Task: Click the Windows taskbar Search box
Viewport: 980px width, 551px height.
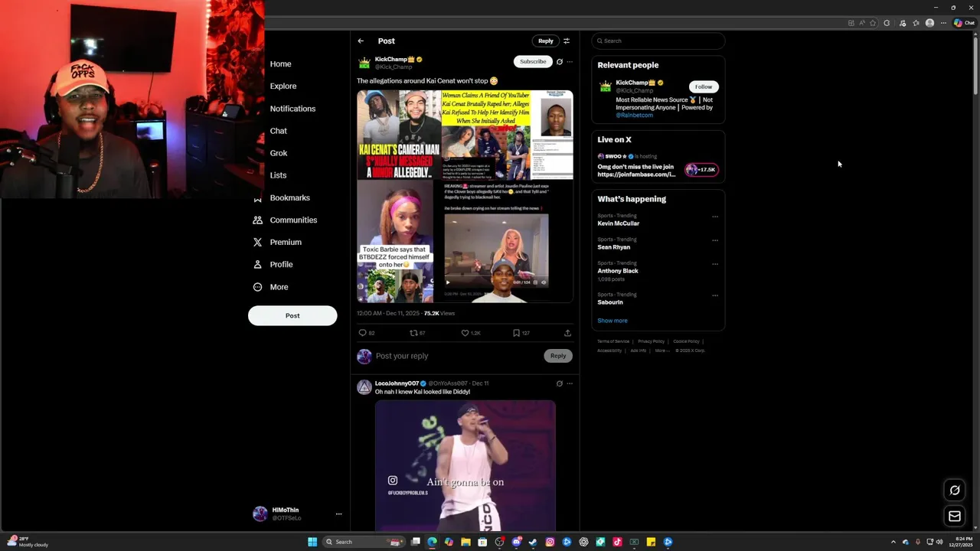Action: (364, 542)
